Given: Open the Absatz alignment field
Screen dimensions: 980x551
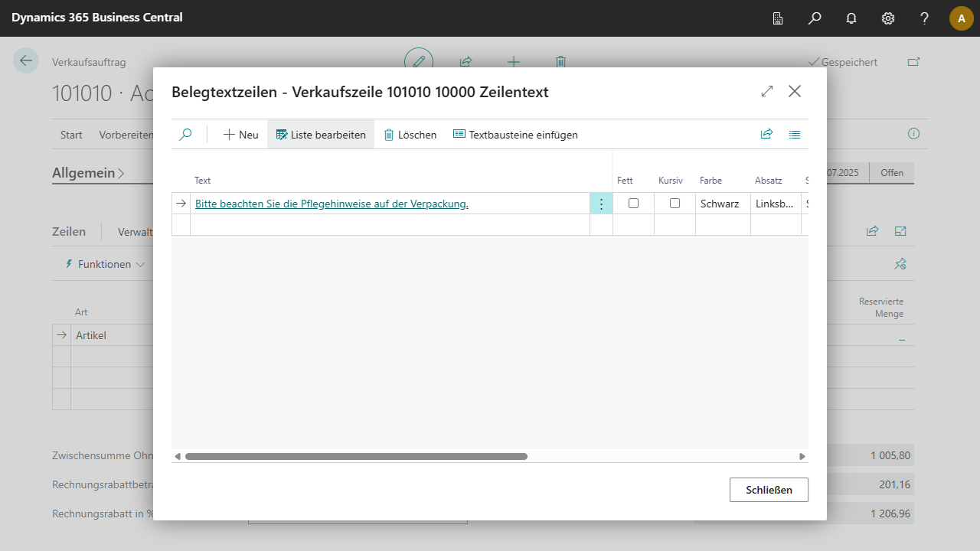Looking at the screenshot, I should pos(775,204).
